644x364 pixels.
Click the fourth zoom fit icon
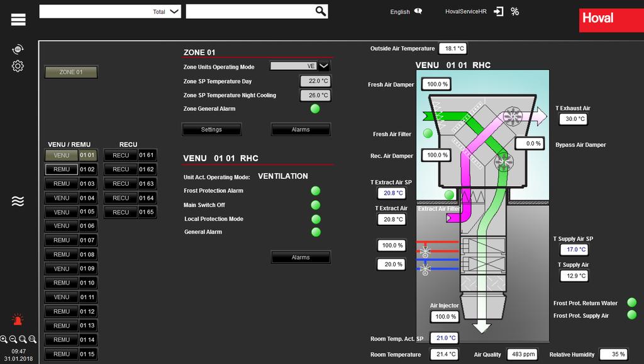(x=33, y=339)
